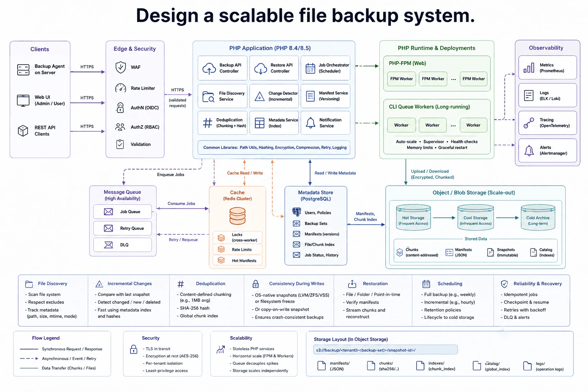Click the Deduplication hash icon

[x=207, y=123]
